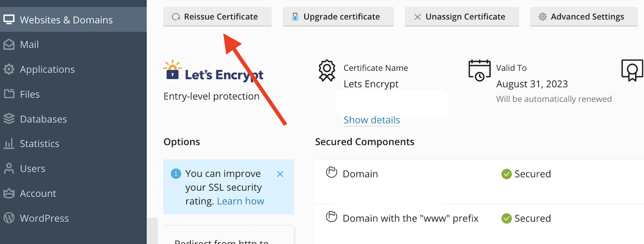Click 'Domain with the "www" prefix' row text
Image resolution: width=644 pixels, height=244 pixels.
pos(410,218)
